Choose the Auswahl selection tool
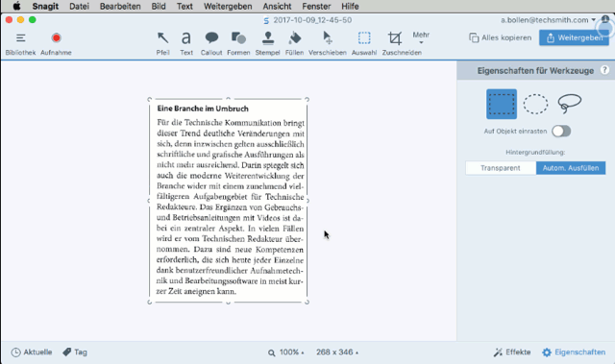Viewport: 615px width, 364px height. (364, 43)
